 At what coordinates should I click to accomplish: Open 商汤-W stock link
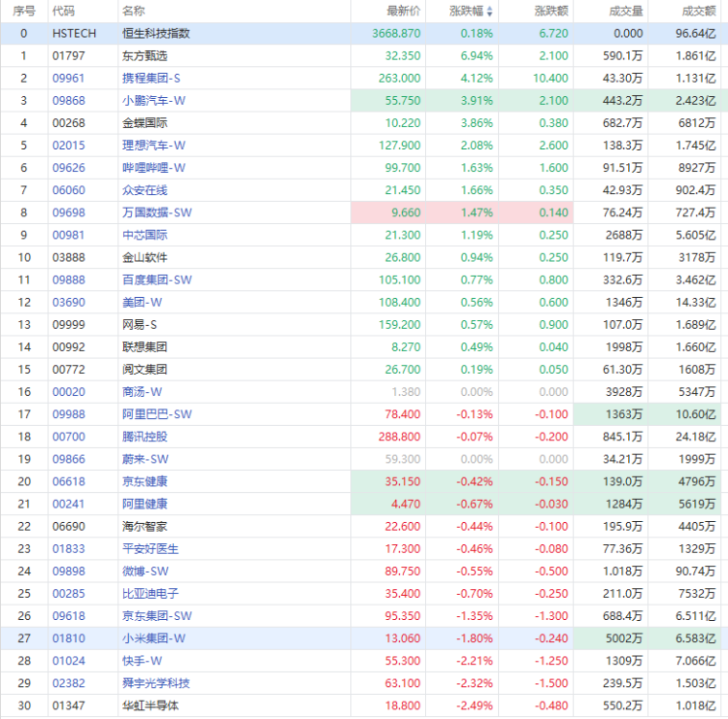[142, 392]
